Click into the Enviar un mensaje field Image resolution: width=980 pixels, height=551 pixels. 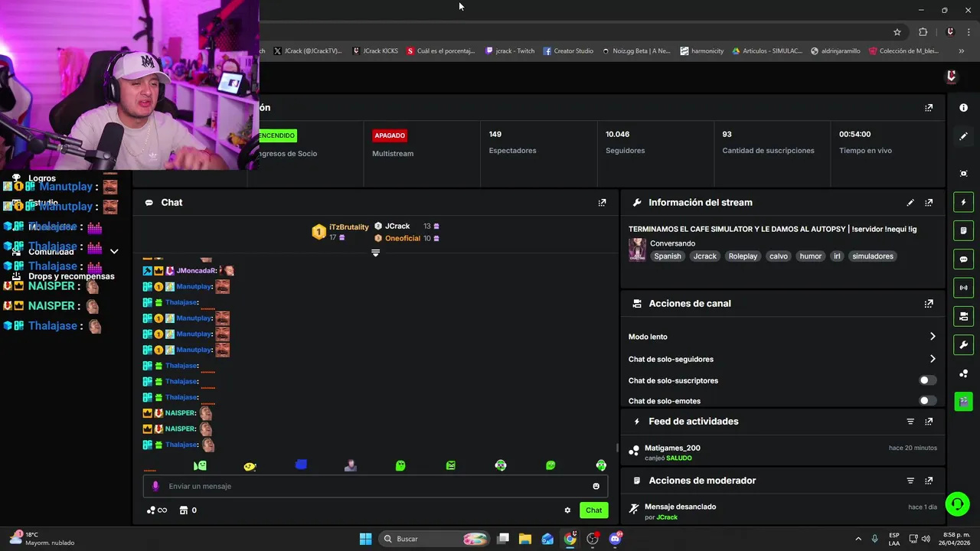click(375, 486)
